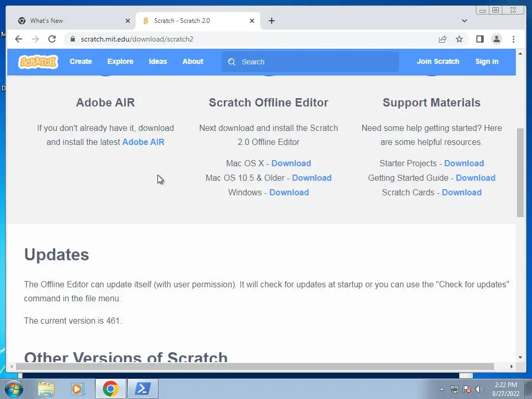Click the network tray icon
This screenshot has width=532, height=399.
[x=454, y=390]
